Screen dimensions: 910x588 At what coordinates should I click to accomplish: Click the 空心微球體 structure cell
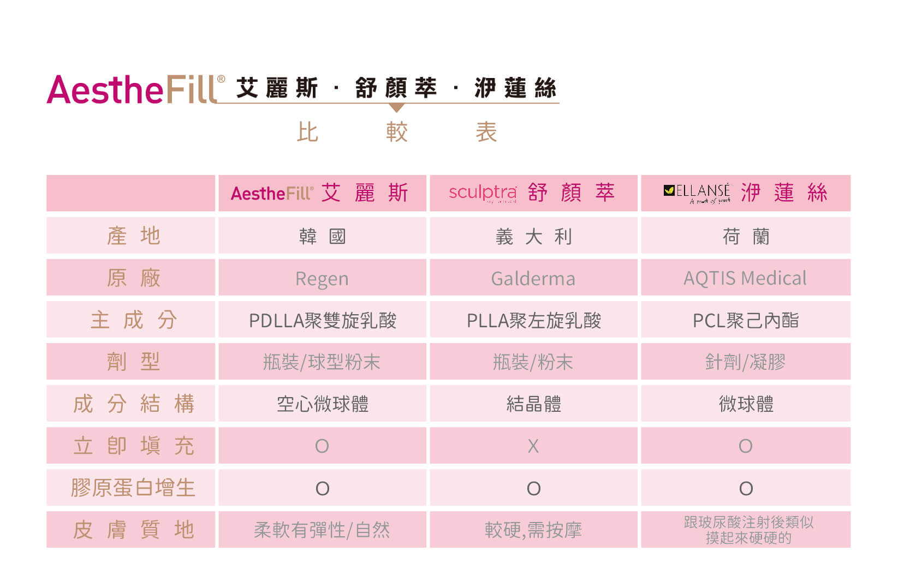tap(322, 404)
